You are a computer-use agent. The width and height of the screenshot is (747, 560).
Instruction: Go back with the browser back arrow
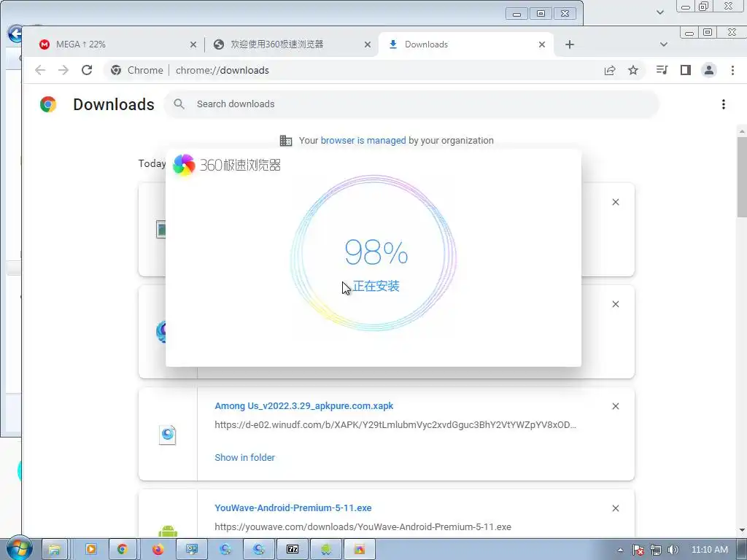pyautogui.click(x=40, y=71)
